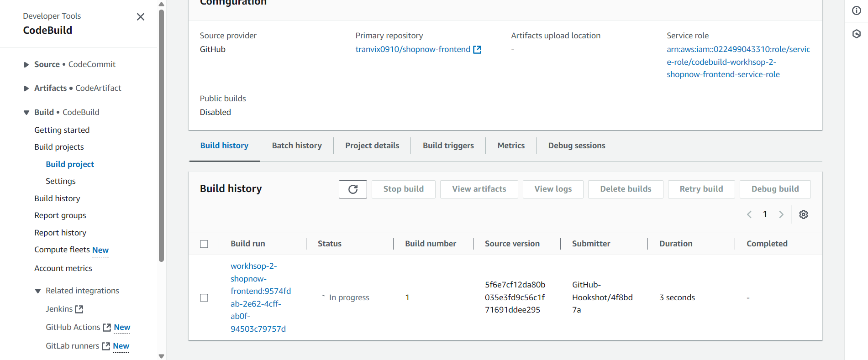Open the Project details tab
Screen dimensions: 868x360
click(x=372, y=146)
